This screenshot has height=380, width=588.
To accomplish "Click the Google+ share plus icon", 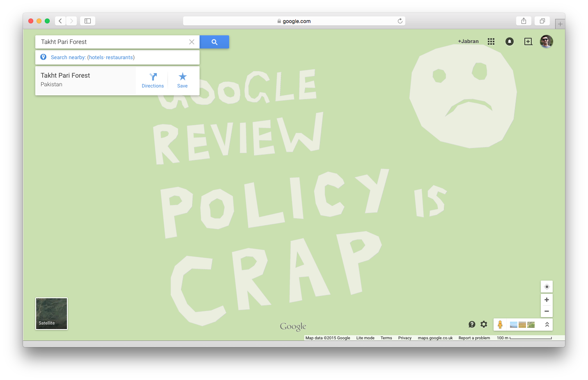I will pyautogui.click(x=528, y=41).
